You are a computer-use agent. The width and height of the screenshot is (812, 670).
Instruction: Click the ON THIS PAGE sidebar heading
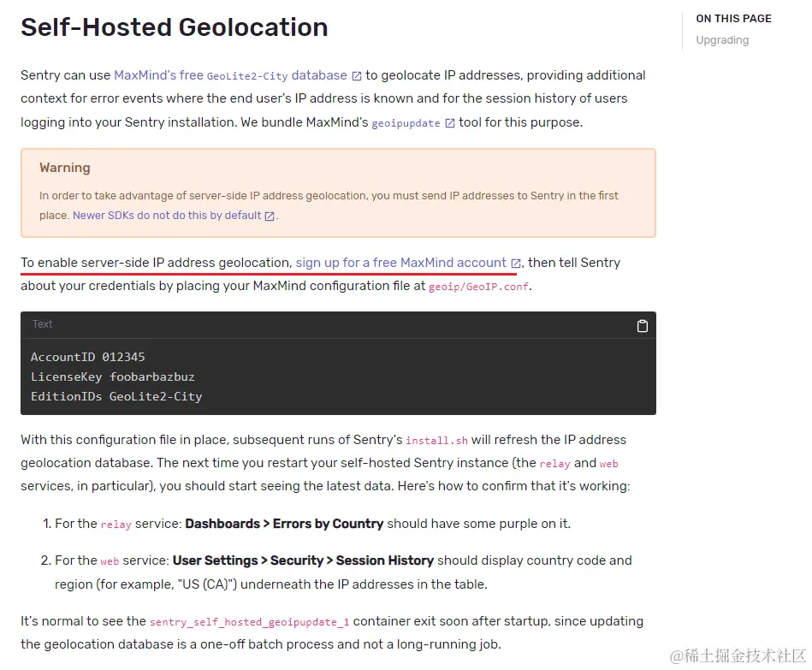point(733,19)
